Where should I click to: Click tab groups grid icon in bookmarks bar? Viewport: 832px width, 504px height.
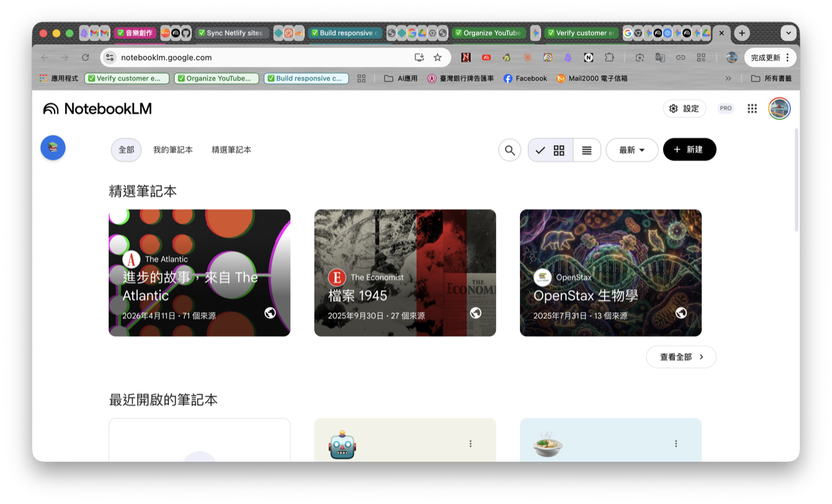coord(361,79)
